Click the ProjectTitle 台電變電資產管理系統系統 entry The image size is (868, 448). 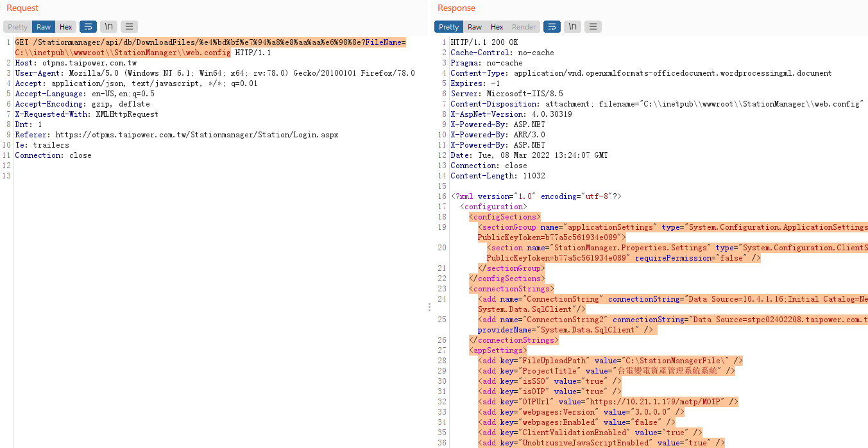point(606,371)
